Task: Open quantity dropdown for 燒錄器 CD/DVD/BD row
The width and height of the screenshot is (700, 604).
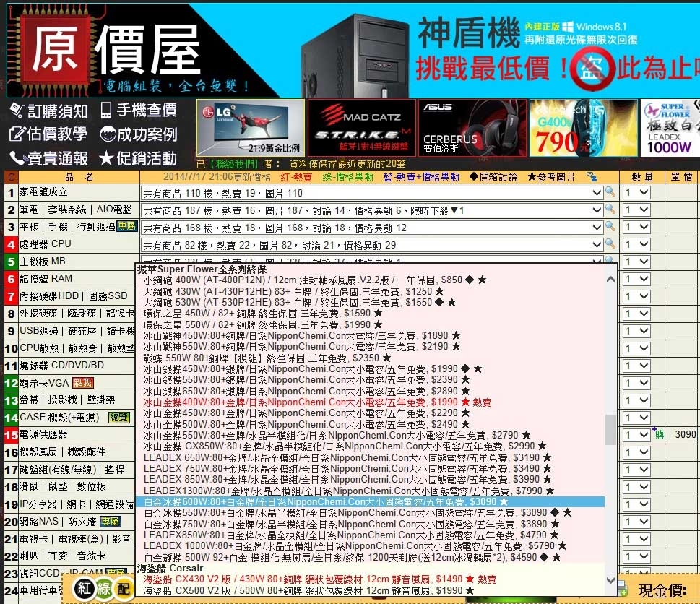Action: click(x=636, y=366)
